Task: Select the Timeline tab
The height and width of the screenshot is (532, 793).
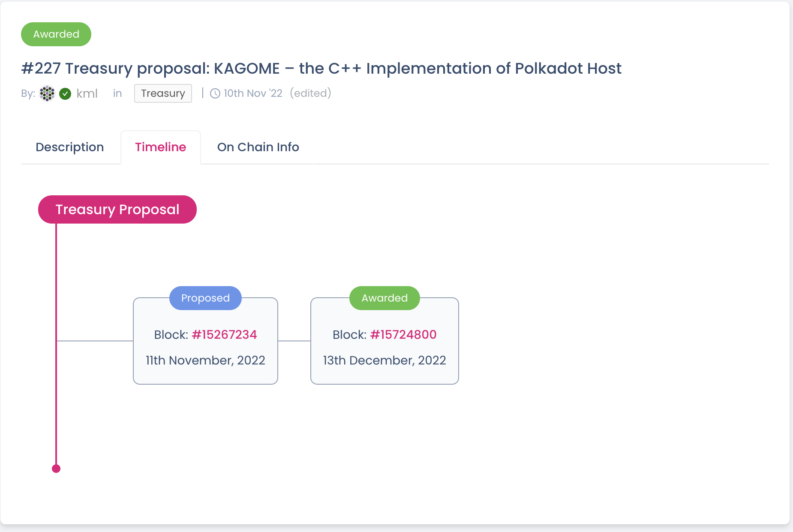Action: pyautogui.click(x=161, y=147)
